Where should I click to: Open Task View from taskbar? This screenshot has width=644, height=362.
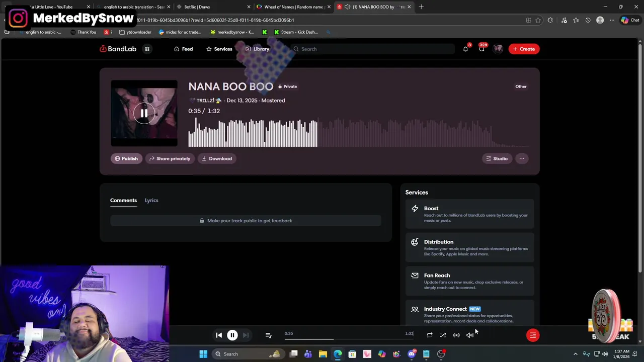point(294,354)
